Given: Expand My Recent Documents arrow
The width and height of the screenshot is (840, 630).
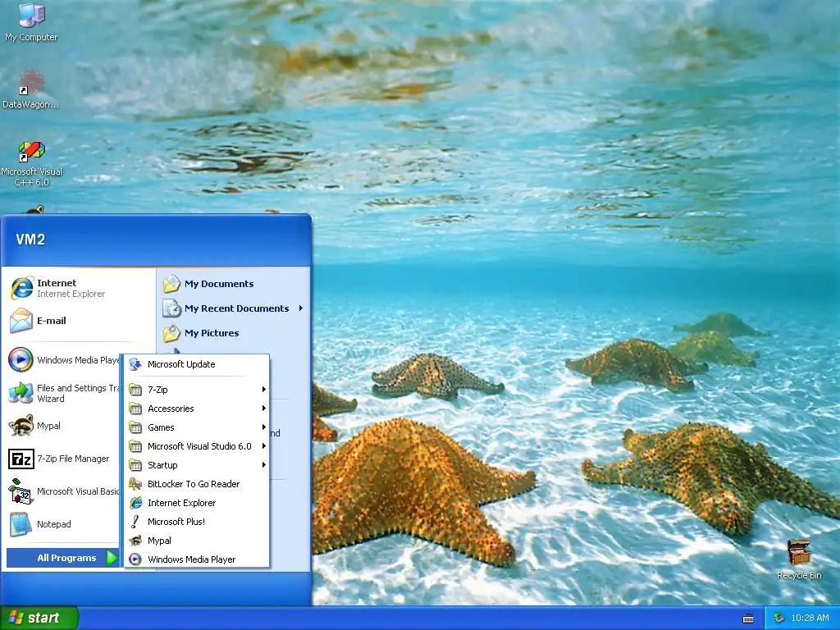Looking at the screenshot, I should coord(301,308).
